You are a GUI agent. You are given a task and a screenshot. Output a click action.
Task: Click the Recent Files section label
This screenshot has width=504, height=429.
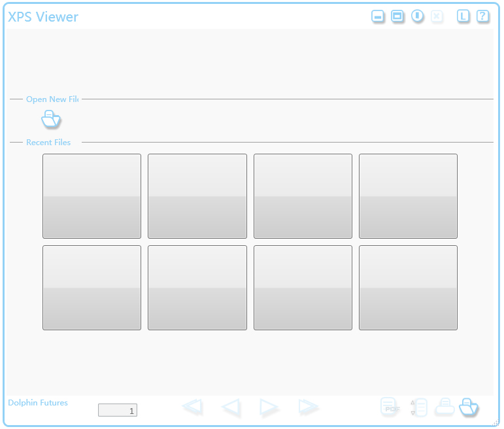pyautogui.click(x=48, y=143)
